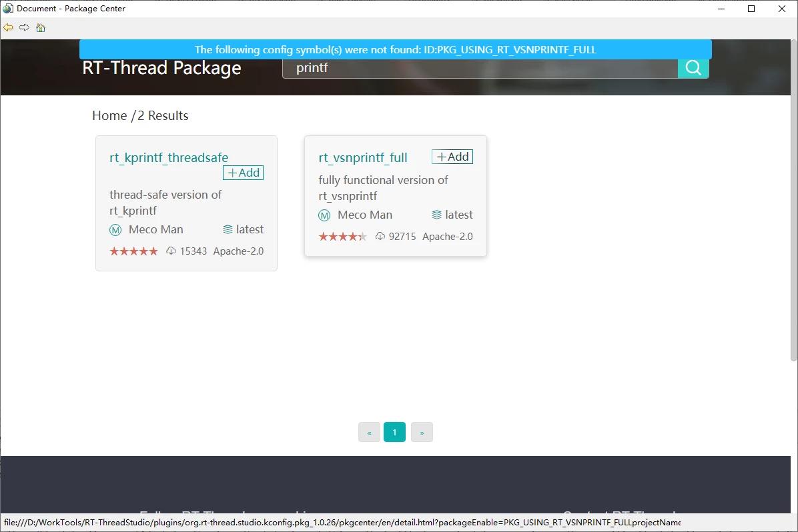Select page 1 in pagination

[394, 432]
